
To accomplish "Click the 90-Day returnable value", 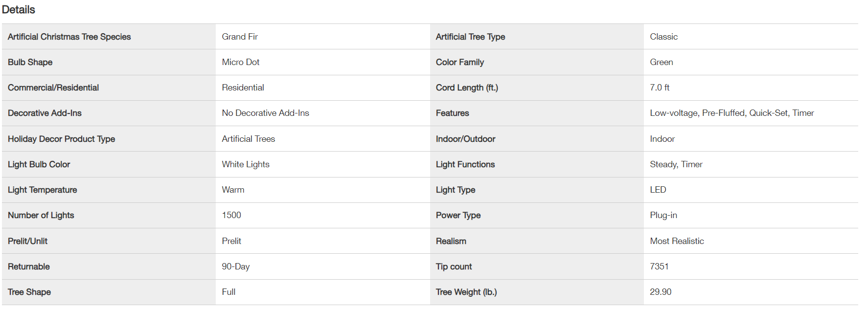I will point(235,266).
